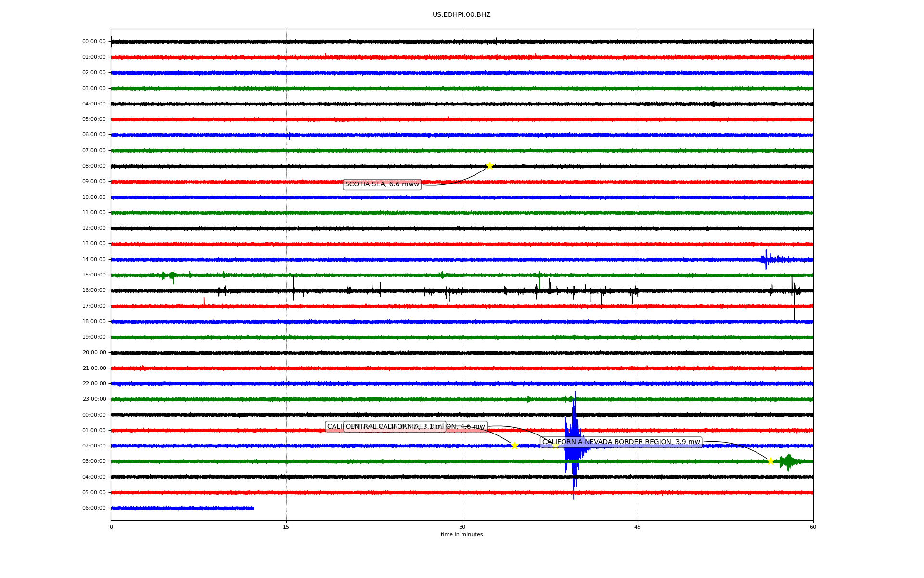Image resolution: width=924 pixels, height=578 pixels.
Task: Click the 15:00:00 row label
Action: [94, 275]
